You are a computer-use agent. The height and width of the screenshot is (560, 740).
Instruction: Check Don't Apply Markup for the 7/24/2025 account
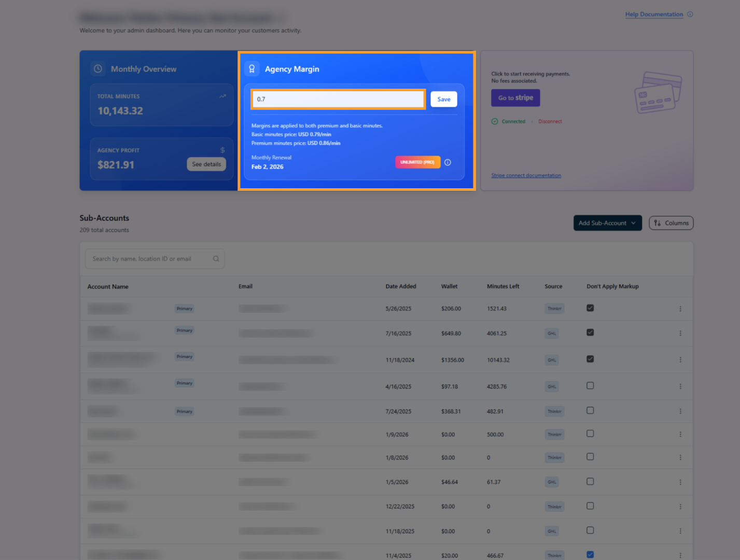pos(590,411)
